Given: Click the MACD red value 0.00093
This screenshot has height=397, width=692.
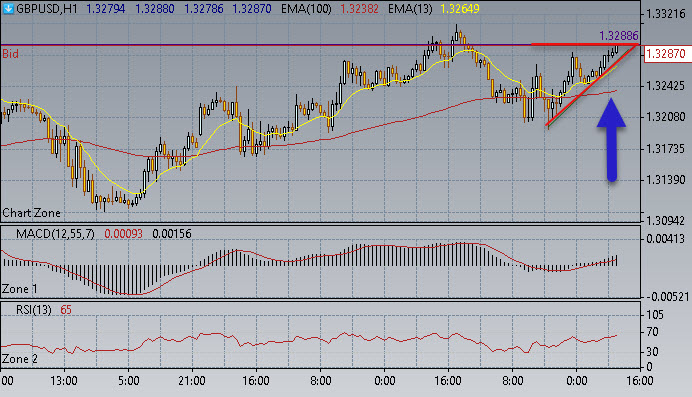Looking at the screenshot, I should coord(124,234).
